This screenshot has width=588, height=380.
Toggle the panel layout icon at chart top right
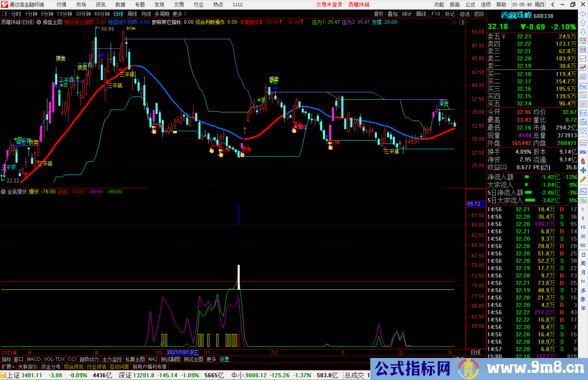[x=462, y=22]
